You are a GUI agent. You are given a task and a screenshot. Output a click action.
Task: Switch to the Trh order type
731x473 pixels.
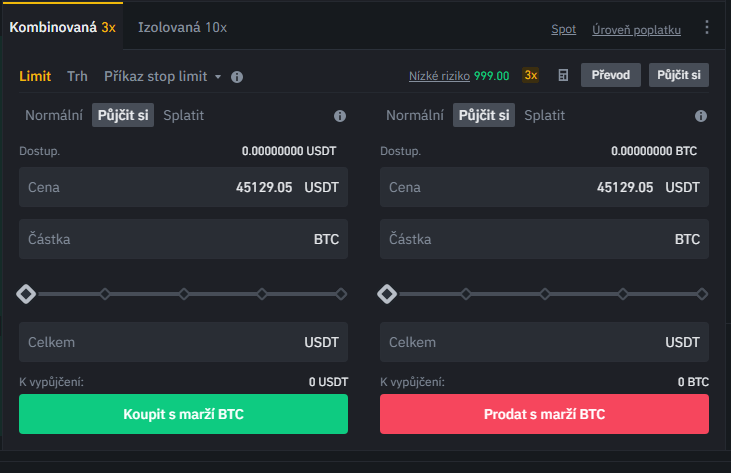point(77,76)
